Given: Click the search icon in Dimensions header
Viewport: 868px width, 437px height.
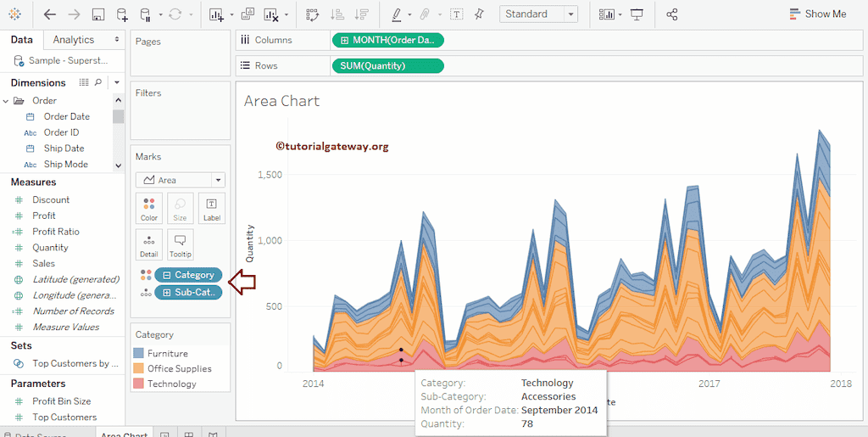Looking at the screenshot, I should click(x=98, y=82).
